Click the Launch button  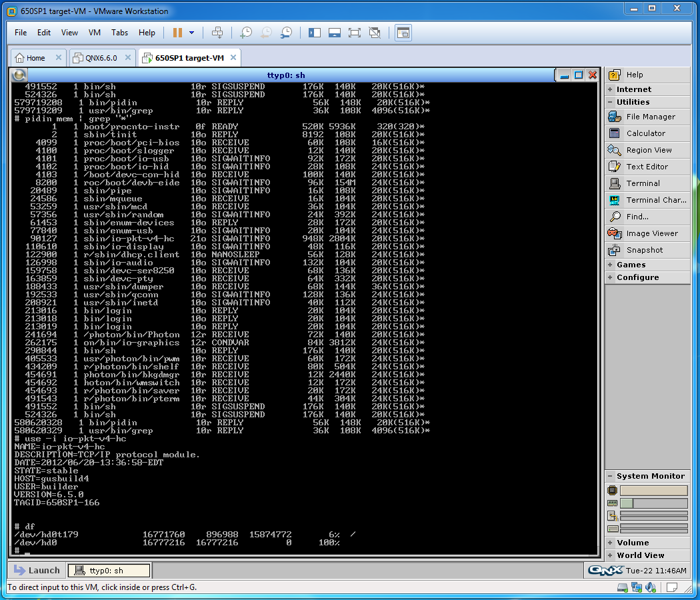click(x=37, y=571)
